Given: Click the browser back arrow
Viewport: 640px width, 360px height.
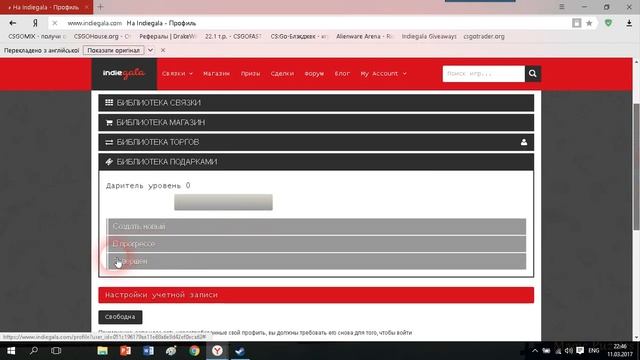Looking at the screenshot, I should 13,23.
